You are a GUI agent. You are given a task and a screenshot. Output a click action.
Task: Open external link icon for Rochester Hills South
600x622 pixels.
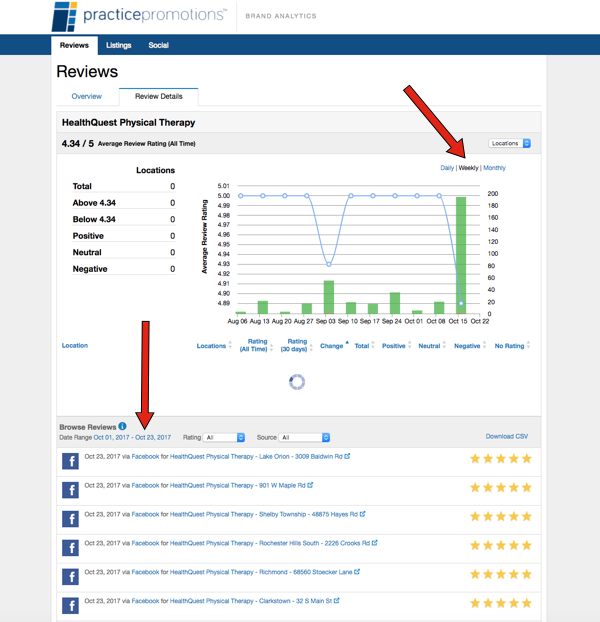point(375,543)
